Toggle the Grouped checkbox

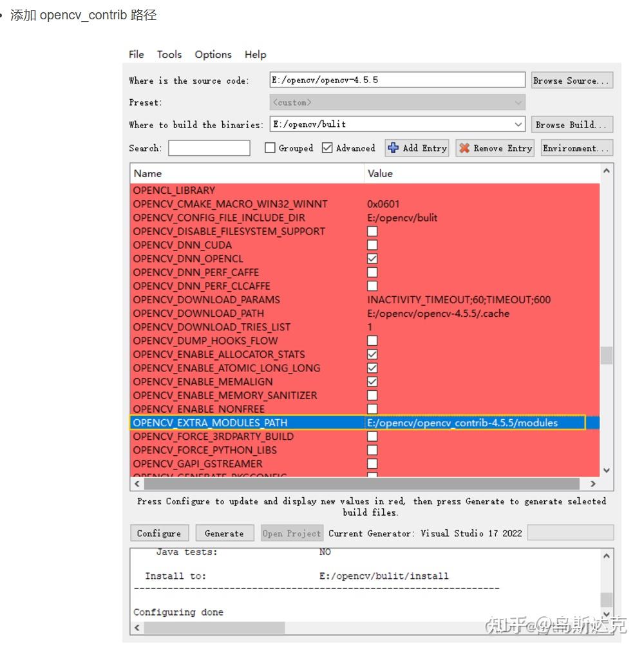pos(269,147)
